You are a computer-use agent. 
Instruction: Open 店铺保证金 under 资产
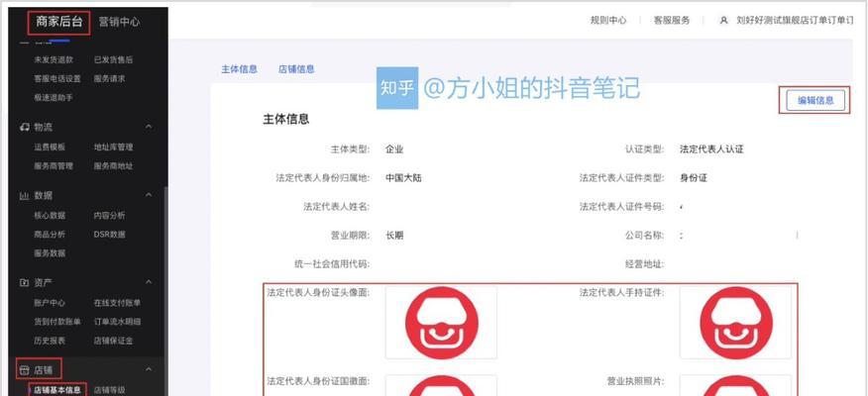pyautogui.click(x=113, y=341)
